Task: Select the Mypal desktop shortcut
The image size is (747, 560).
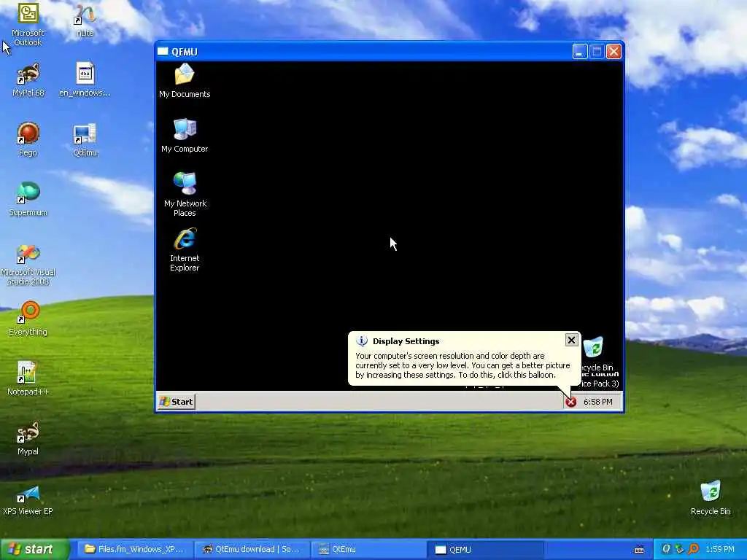Action: click(x=28, y=439)
